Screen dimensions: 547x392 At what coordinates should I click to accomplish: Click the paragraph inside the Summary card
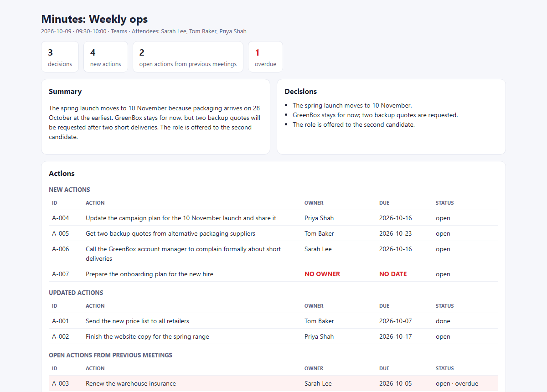[x=155, y=123]
